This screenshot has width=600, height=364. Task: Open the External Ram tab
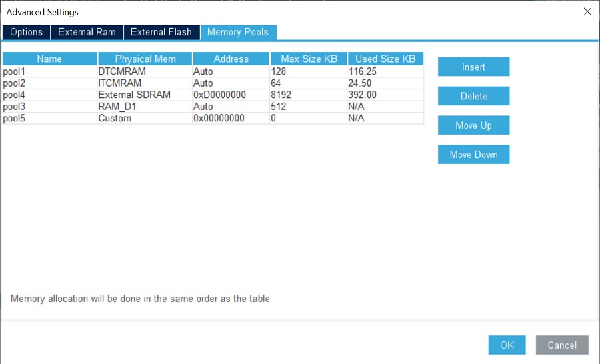point(87,32)
